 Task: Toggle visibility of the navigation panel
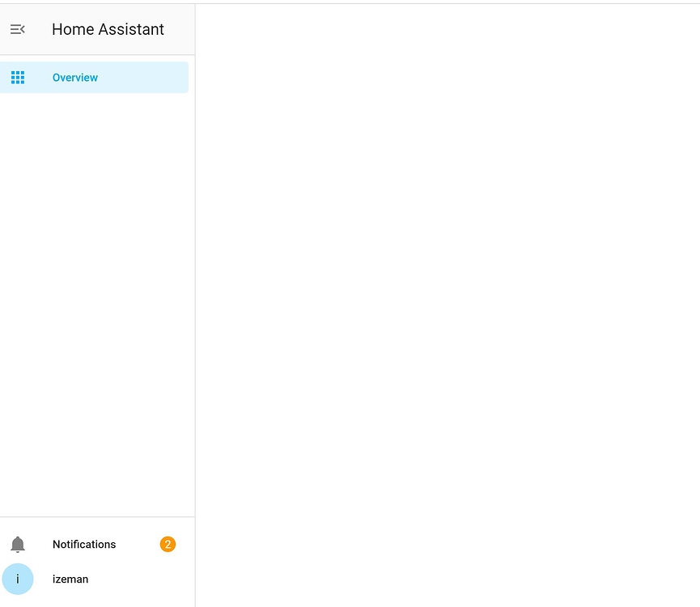[18, 29]
